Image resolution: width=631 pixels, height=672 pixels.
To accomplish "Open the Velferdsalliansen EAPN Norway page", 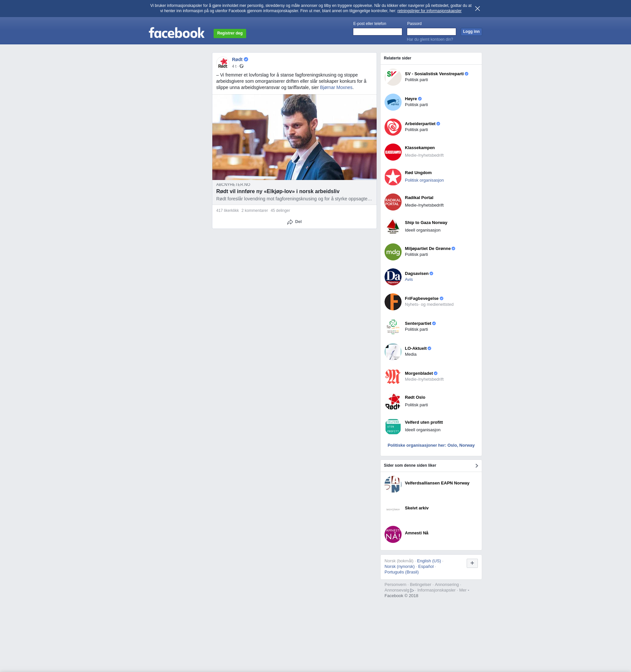I will [437, 483].
